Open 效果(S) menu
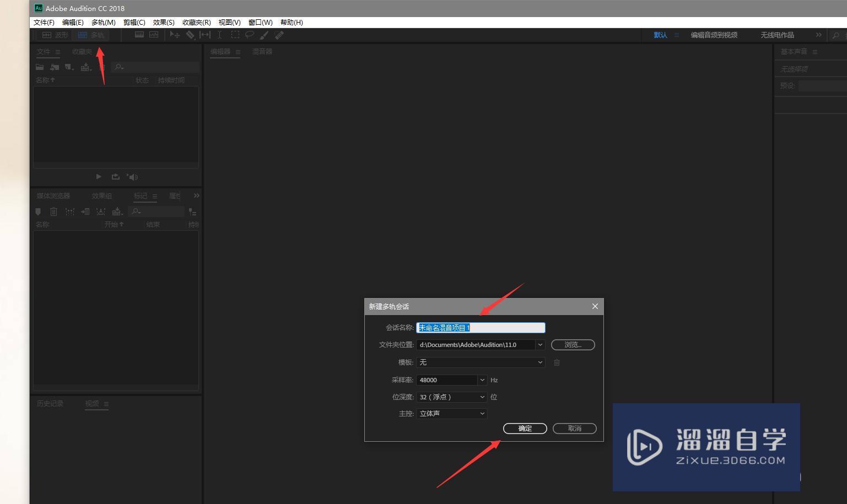 coord(164,23)
